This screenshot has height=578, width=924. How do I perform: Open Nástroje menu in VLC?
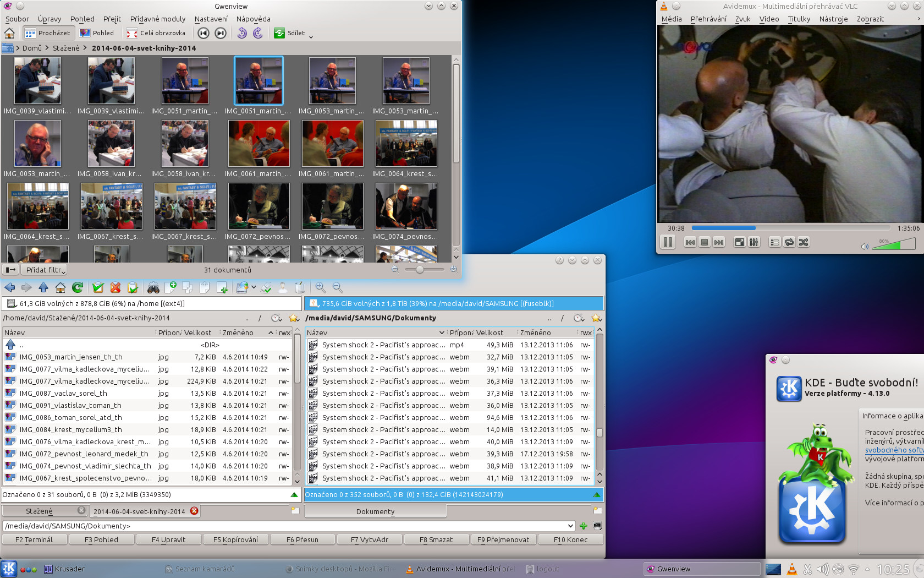click(833, 19)
